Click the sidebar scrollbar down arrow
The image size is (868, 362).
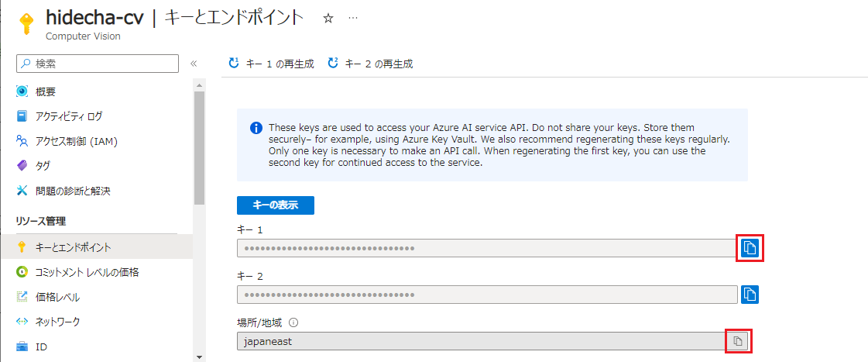199,357
